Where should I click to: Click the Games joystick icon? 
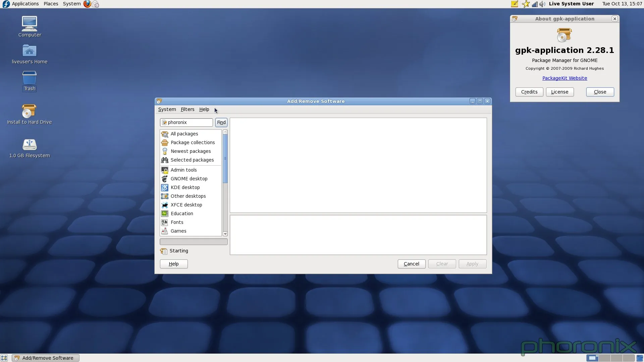(x=165, y=231)
